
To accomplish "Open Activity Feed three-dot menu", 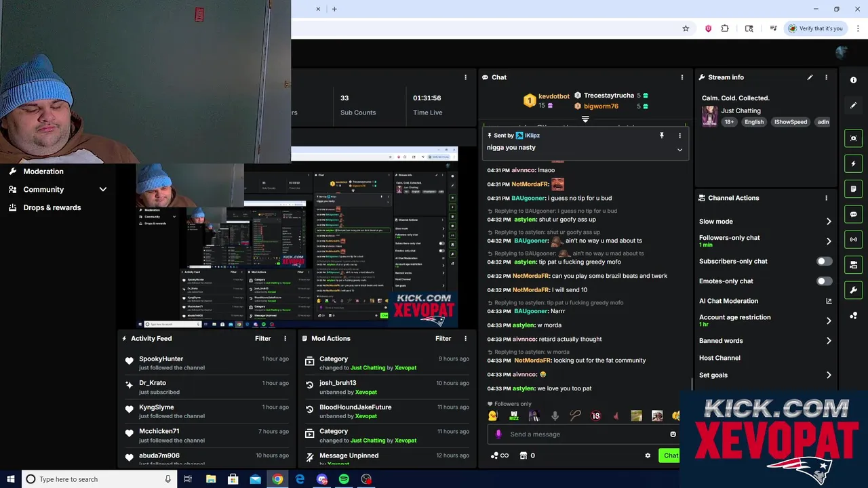I will click(x=285, y=338).
